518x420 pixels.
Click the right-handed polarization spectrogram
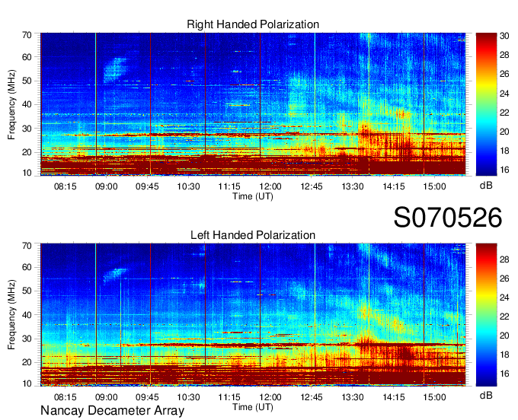(253, 104)
